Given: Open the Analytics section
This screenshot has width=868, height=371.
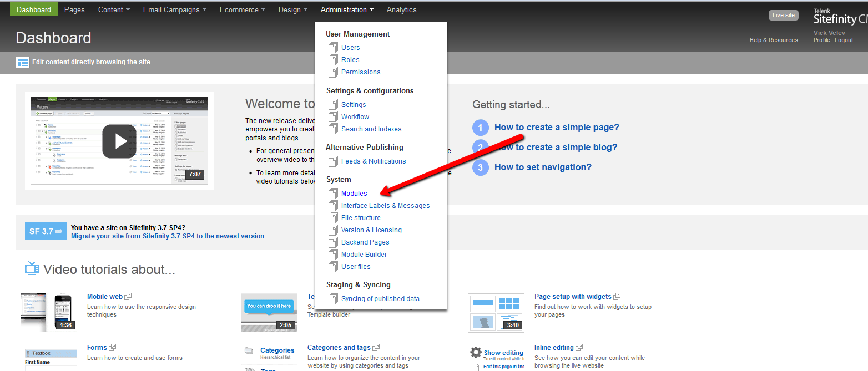Looking at the screenshot, I should [402, 9].
